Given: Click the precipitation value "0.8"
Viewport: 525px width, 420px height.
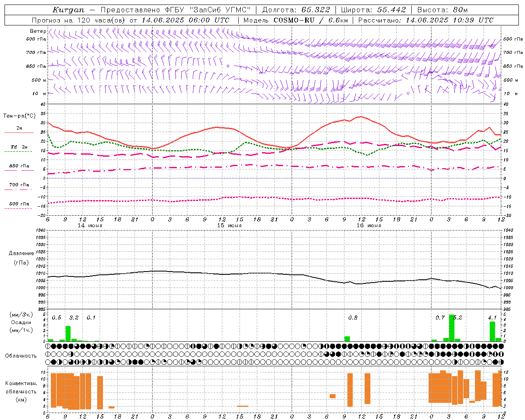Looking at the screenshot, I should pos(353,318).
